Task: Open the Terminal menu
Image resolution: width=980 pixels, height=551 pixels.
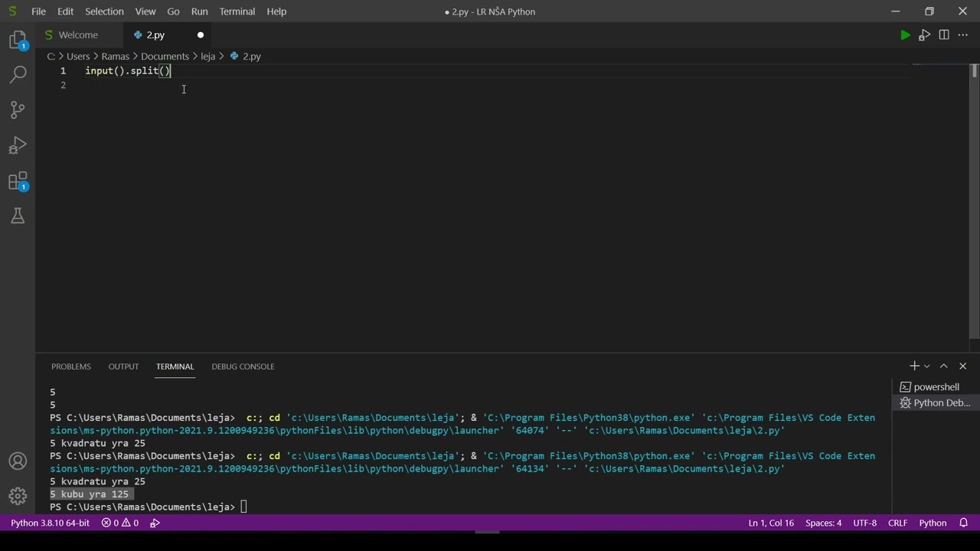Action: click(x=237, y=11)
